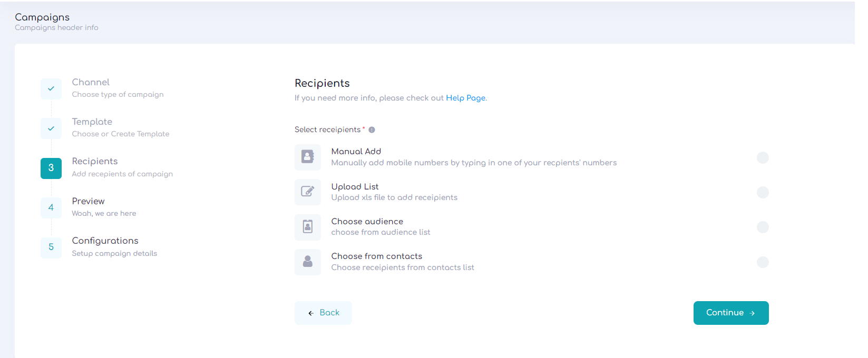Select the Manual Add radio button
The height and width of the screenshot is (358, 868).
point(762,157)
